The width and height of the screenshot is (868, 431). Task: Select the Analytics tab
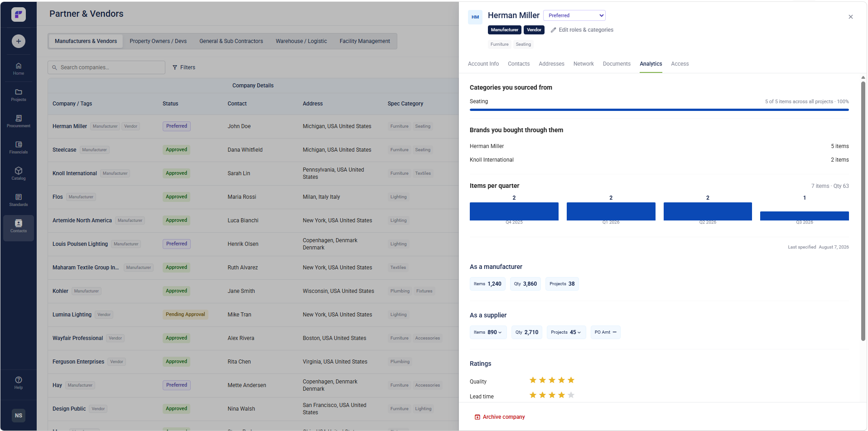tap(651, 64)
